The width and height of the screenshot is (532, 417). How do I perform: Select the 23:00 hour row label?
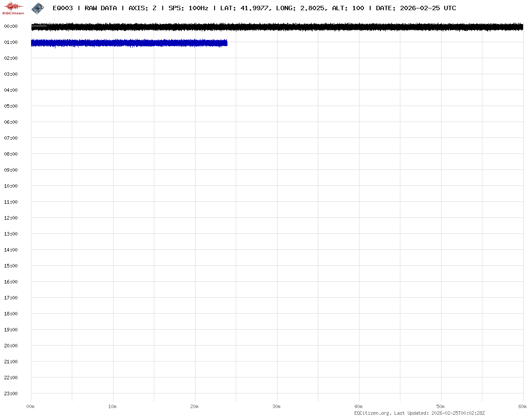tap(11, 393)
